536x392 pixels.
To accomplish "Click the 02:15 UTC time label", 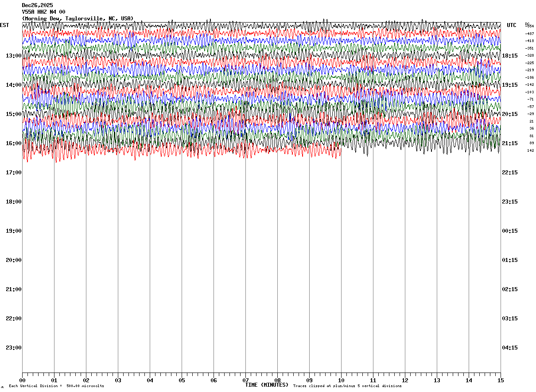I will tap(510, 289).
